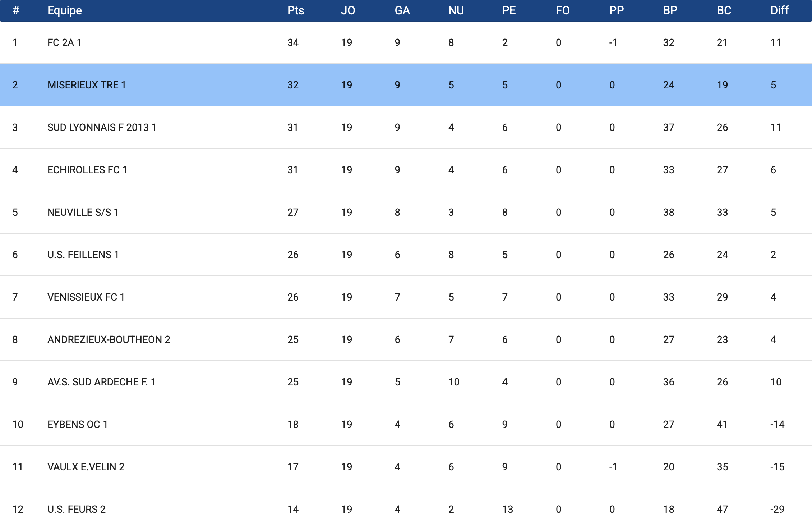Click the Equipe column header

pyautogui.click(x=65, y=10)
